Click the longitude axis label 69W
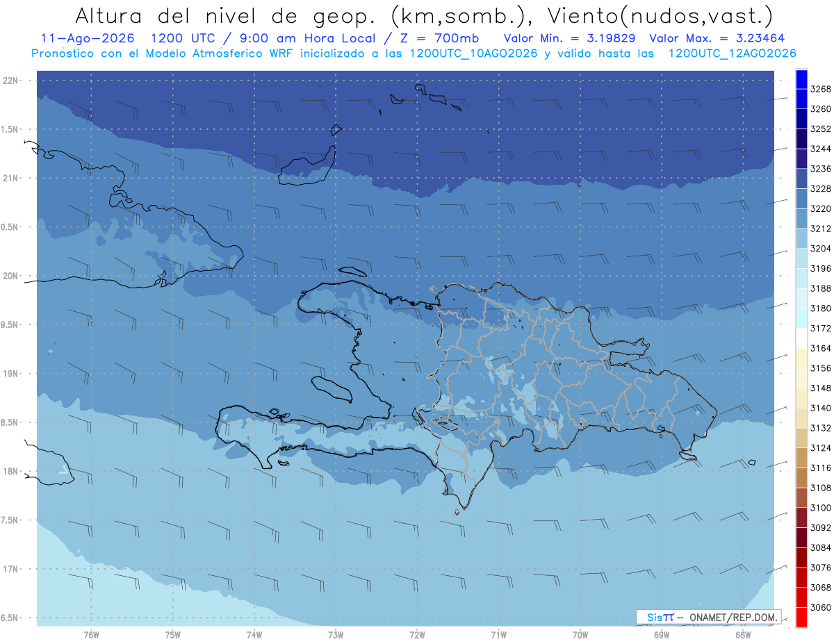The image size is (834, 644). [662, 635]
